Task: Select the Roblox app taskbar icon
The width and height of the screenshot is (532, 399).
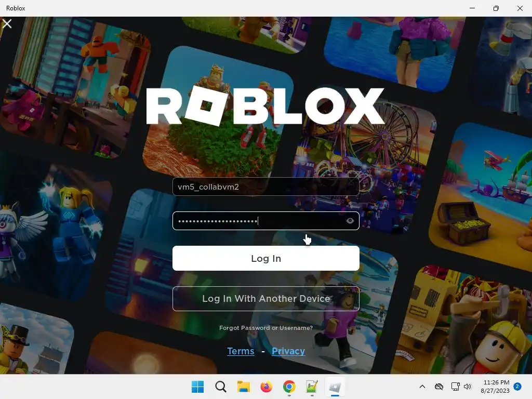Action: point(335,387)
